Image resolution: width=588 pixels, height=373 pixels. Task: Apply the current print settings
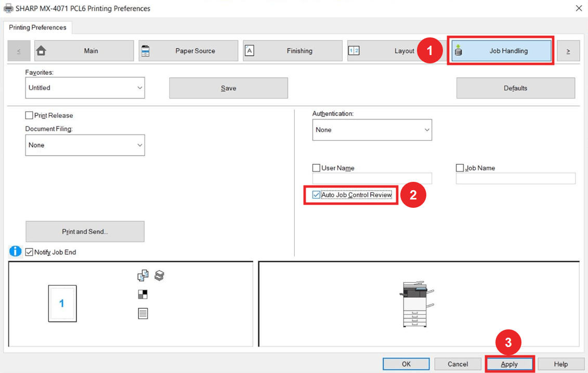pyautogui.click(x=509, y=364)
